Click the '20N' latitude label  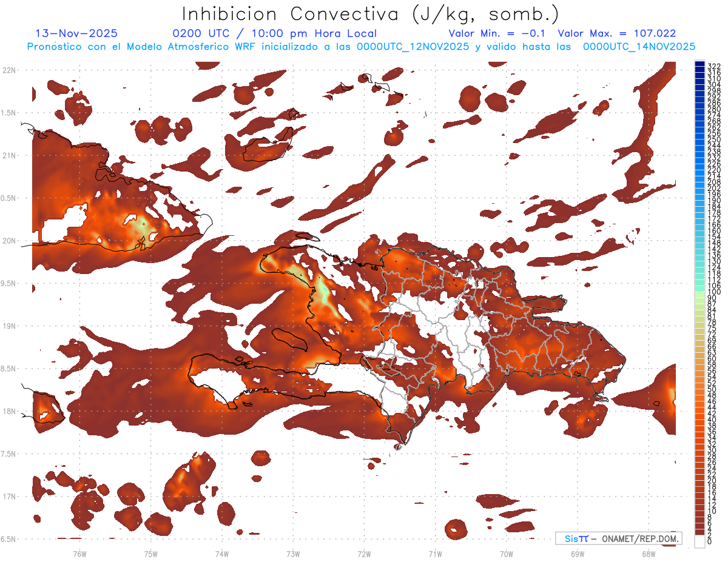tap(9, 241)
